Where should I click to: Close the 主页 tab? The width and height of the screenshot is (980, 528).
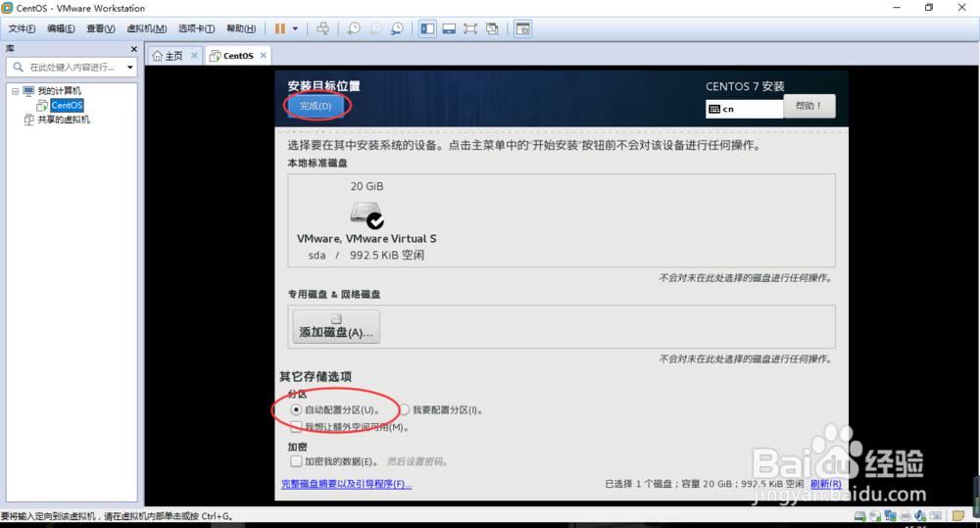click(x=194, y=56)
